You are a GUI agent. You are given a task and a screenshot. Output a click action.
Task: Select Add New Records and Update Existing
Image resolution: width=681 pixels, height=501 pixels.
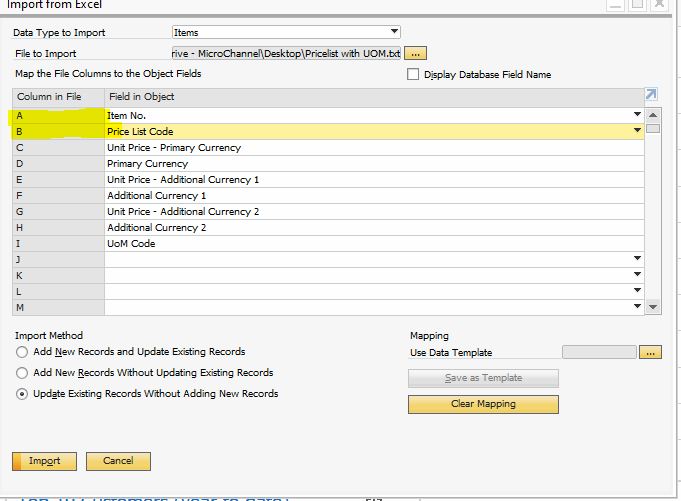pyautogui.click(x=22, y=353)
